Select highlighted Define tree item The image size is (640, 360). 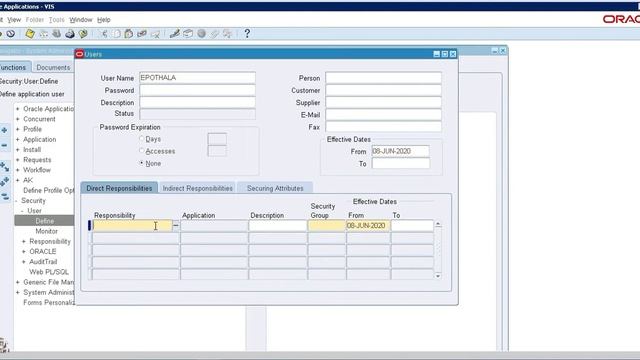coord(44,221)
